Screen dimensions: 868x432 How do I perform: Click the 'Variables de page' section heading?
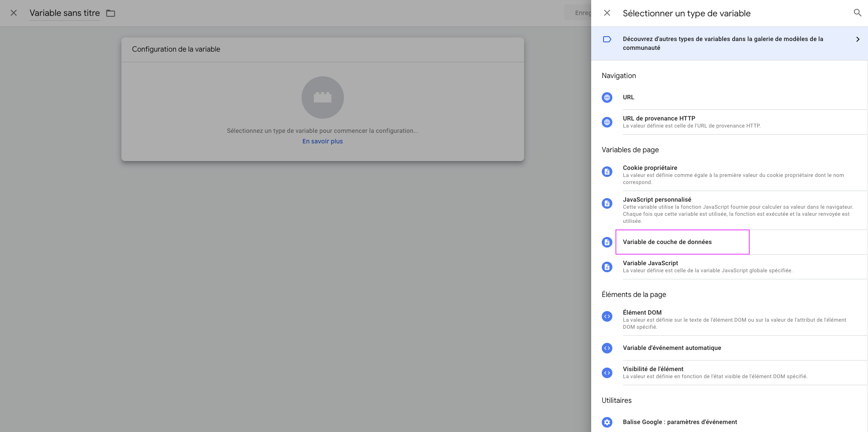[x=630, y=150]
